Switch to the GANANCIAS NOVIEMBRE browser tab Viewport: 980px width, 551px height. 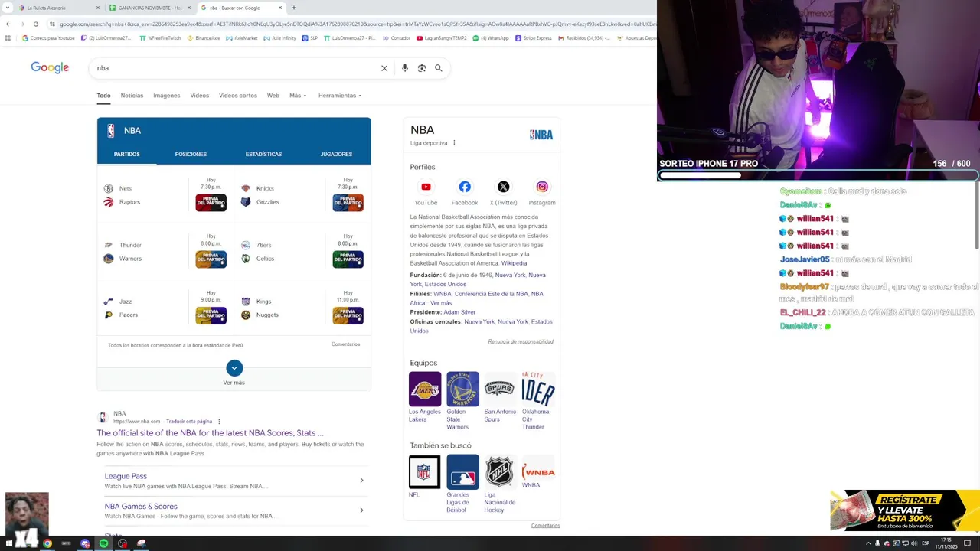[x=149, y=8]
